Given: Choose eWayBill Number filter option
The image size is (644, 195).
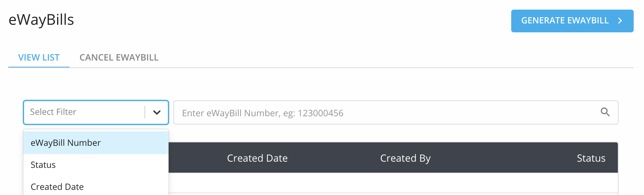Looking at the screenshot, I should coord(96,143).
